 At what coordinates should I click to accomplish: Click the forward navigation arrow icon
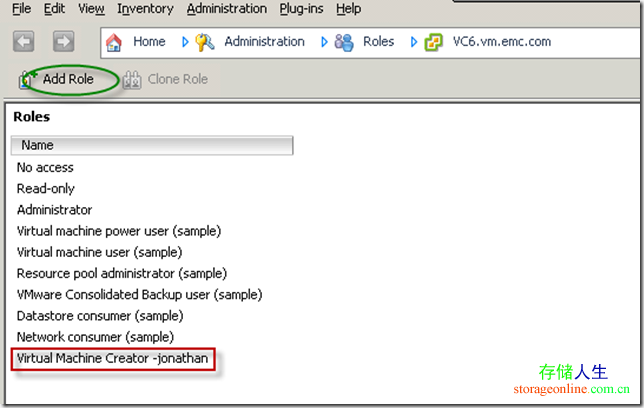click(x=63, y=42)
